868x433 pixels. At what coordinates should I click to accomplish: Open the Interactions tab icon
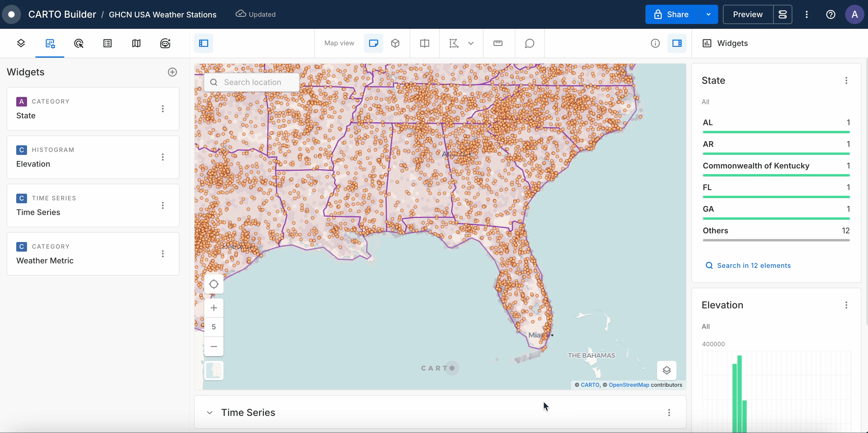78,43
